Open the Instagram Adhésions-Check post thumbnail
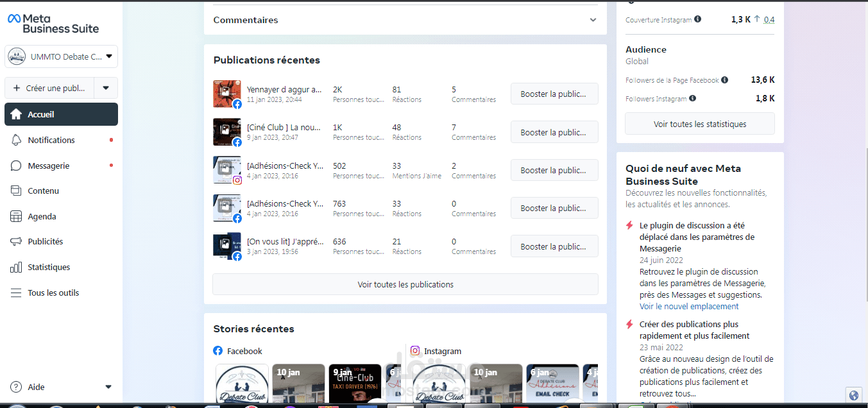Viewport: 868px width, 408px height. pyautogui.click(x=227, y=170)
